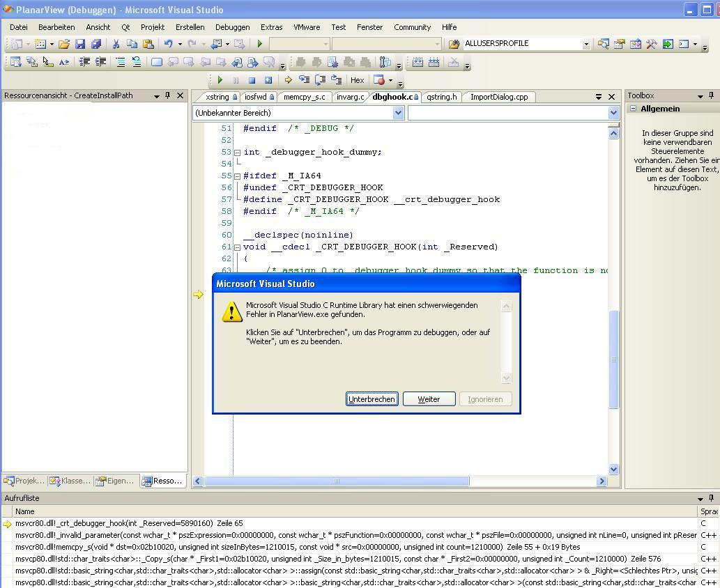The height and width of the screenshot is (588, 720).
Task: Open the (Unbekannter Bereich) scope dropdown
Action: tap(398, 113)
